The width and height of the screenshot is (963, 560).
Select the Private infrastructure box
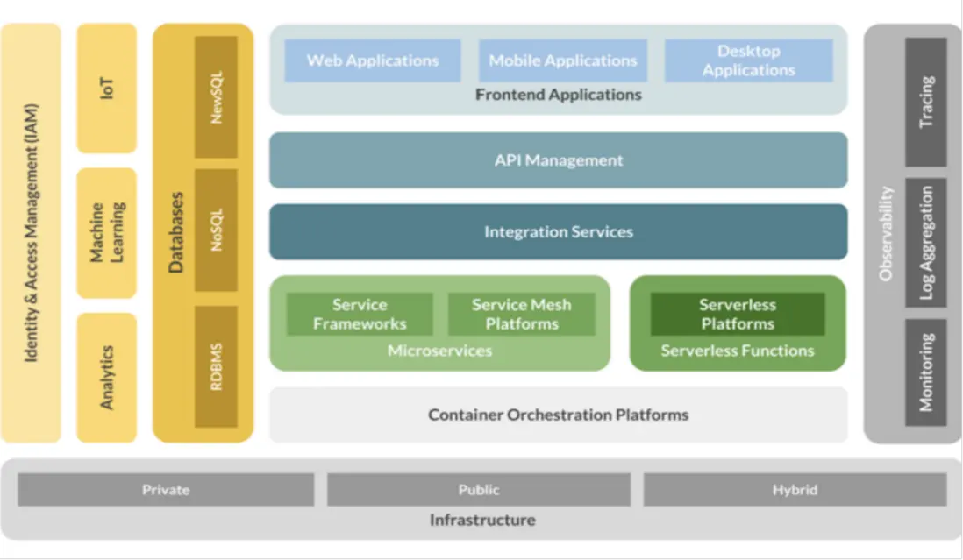[x=166, y=490]
